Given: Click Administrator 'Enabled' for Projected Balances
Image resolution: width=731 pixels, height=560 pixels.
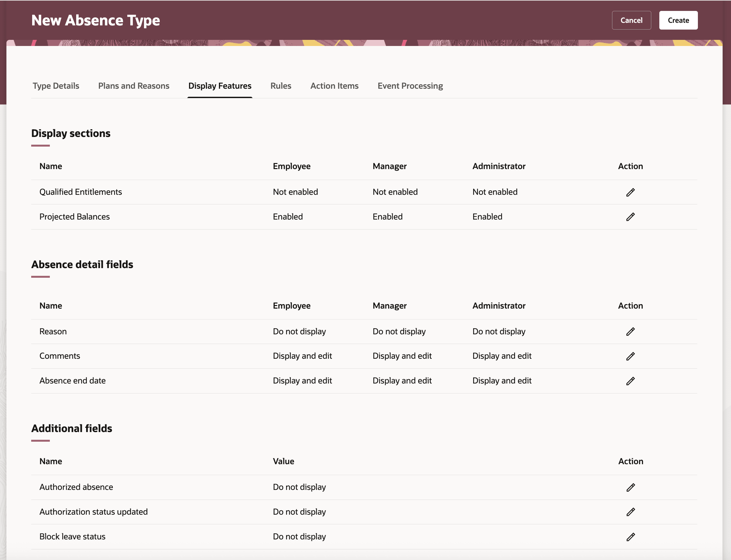Looking at the screenshot, I should coord(487,217).
